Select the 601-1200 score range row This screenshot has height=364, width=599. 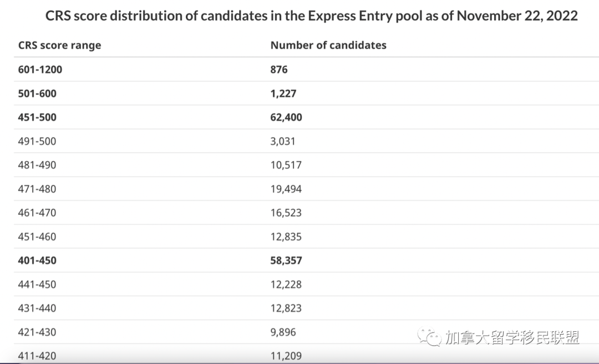click(x=40, y=70)
